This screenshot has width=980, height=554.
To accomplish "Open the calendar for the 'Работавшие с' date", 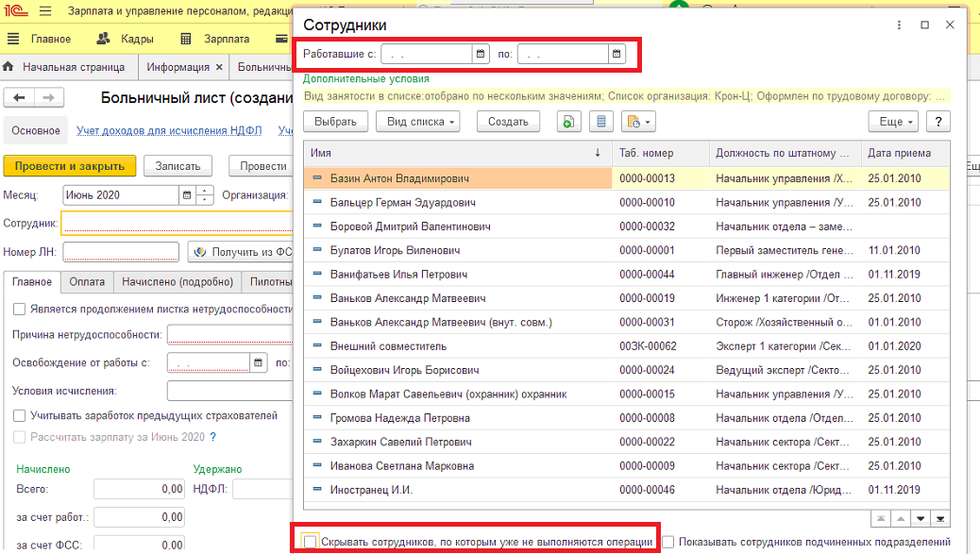I will [x=480, y=54].
